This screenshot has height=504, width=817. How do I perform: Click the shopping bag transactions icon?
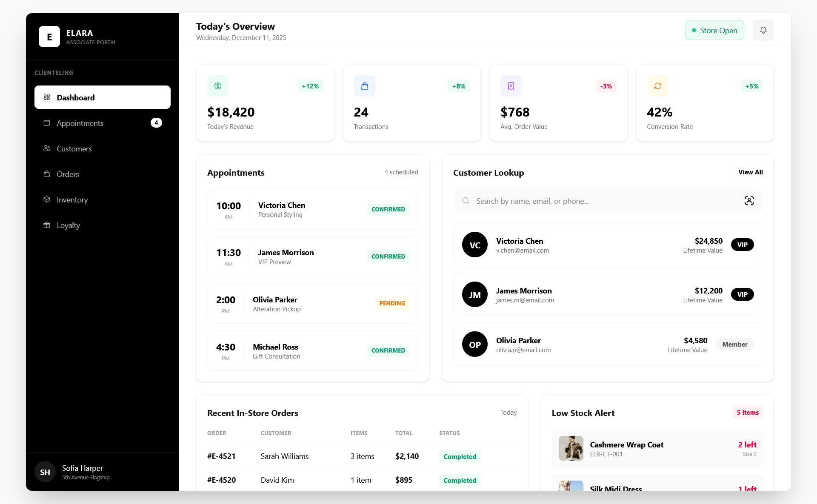[364, 86]
